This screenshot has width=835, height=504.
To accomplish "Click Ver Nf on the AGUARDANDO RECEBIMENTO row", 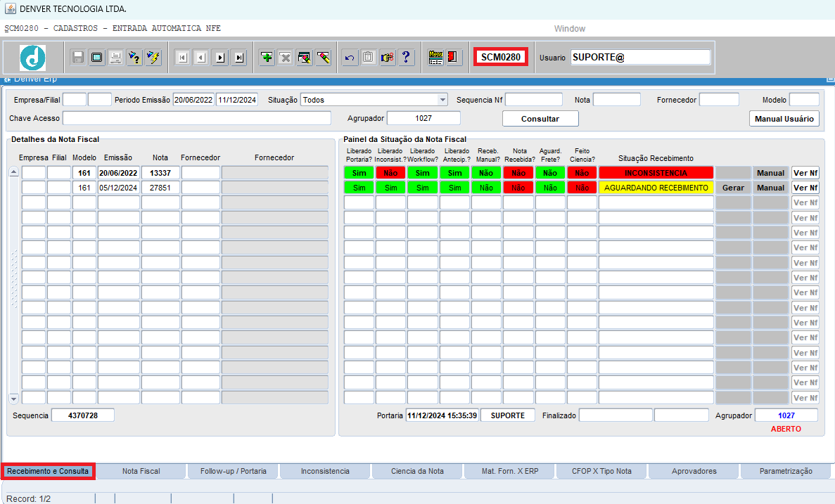I will tap(805, 188).
